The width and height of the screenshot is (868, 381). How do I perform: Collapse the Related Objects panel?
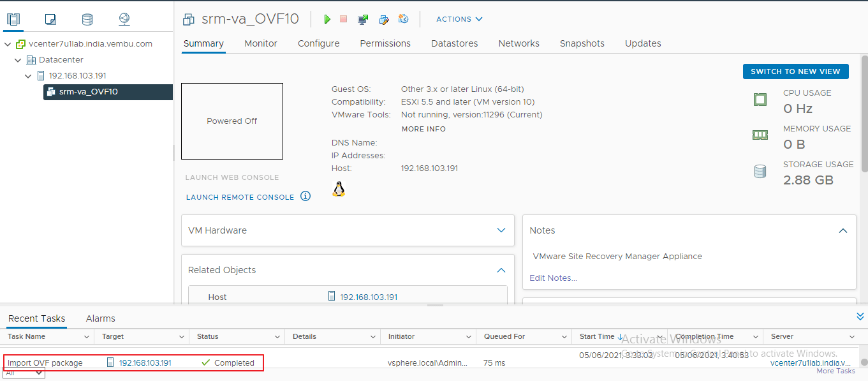click(x=501, y=270)
